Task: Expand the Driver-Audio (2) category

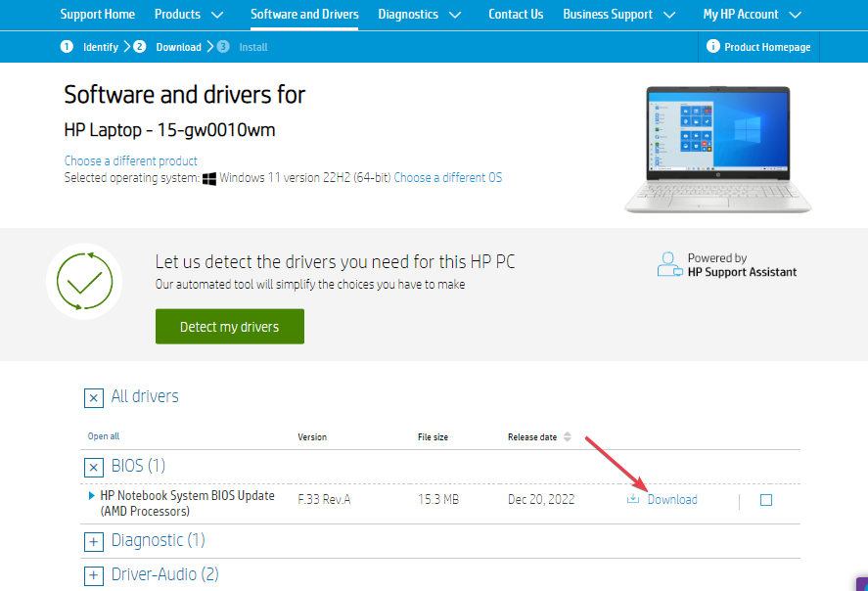Action: coord(94,576)
